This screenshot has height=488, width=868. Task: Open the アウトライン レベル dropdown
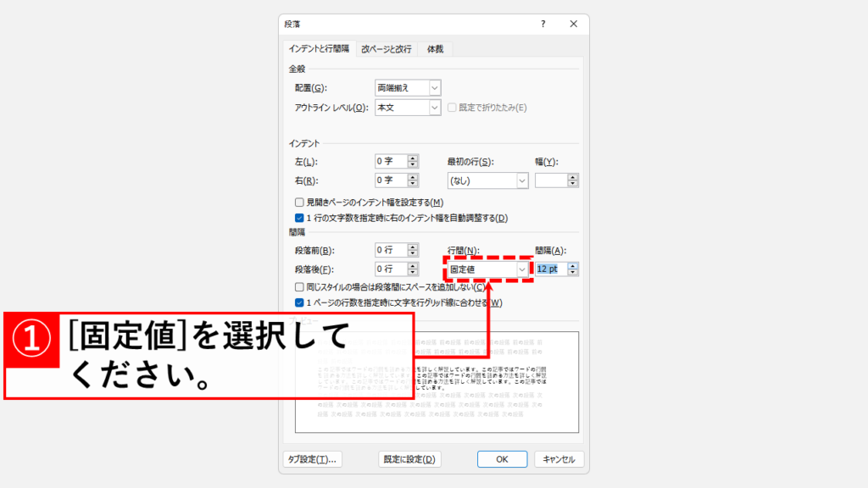[x=434, y=108]
